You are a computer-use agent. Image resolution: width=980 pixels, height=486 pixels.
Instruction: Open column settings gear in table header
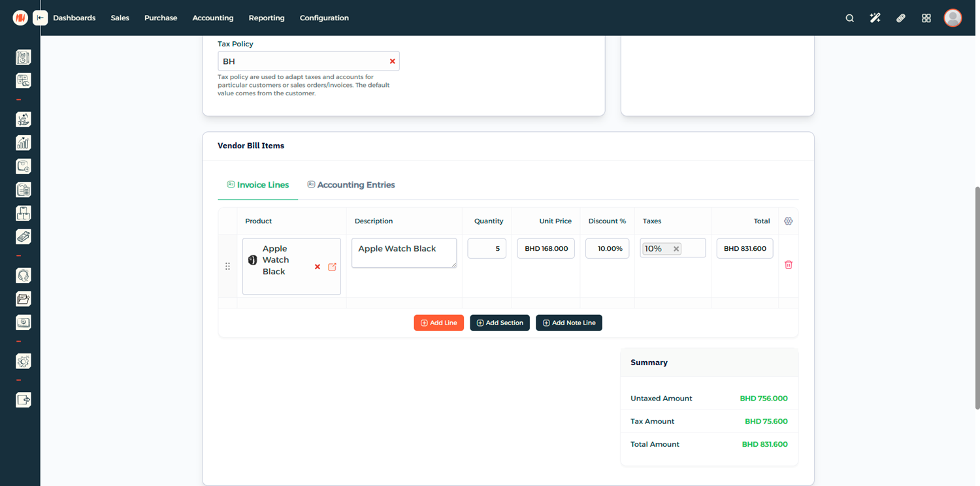click(x=788, y=221)
